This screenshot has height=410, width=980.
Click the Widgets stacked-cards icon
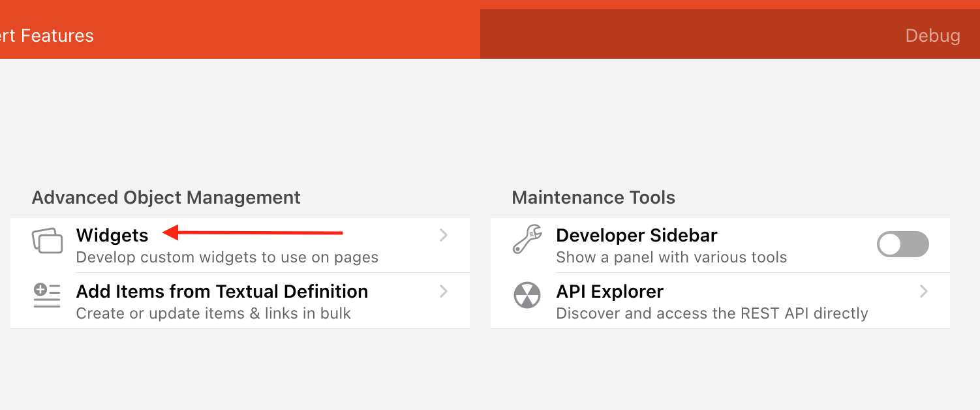click(47, 241)
